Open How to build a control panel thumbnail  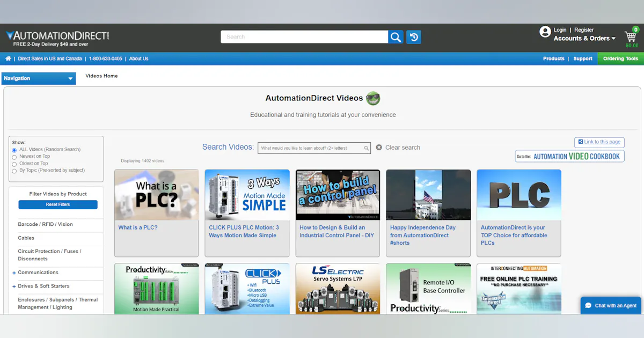(338, 195)
